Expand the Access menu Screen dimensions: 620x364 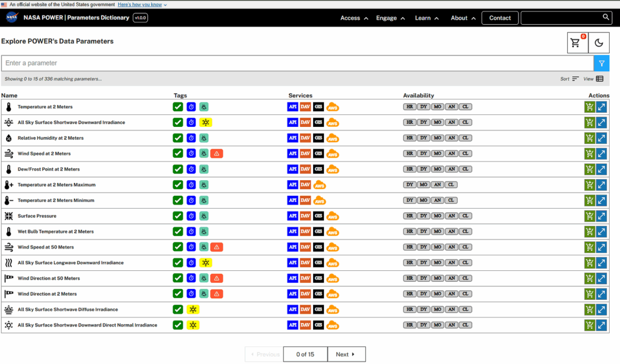(354, 18)
